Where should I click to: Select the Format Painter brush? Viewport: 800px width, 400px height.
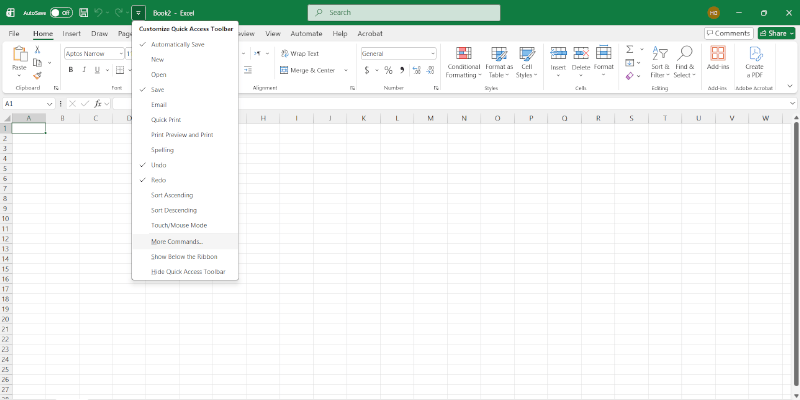37,75
